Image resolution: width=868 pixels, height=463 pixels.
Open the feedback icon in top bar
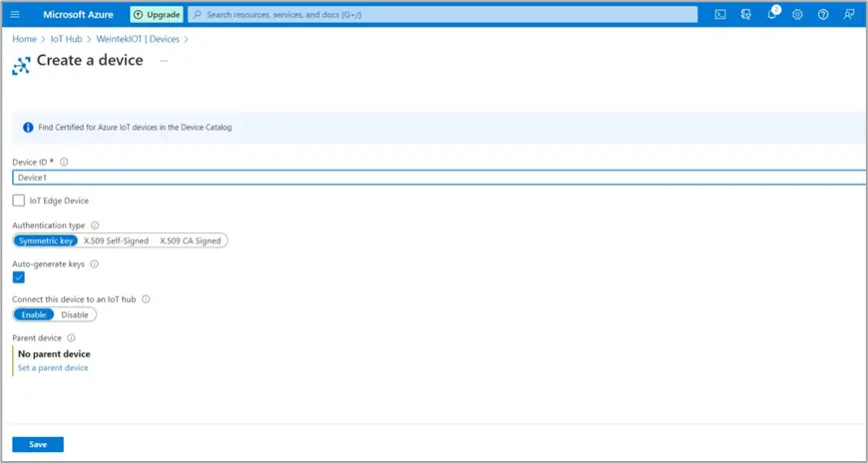(x=849, y=15)
